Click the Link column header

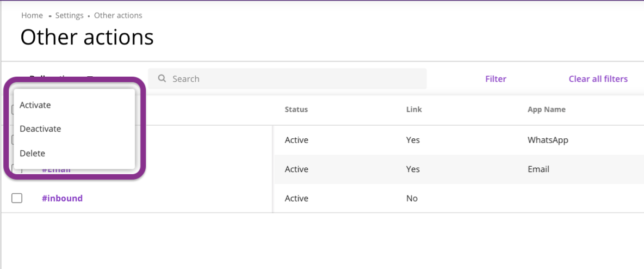click(414, 109)
